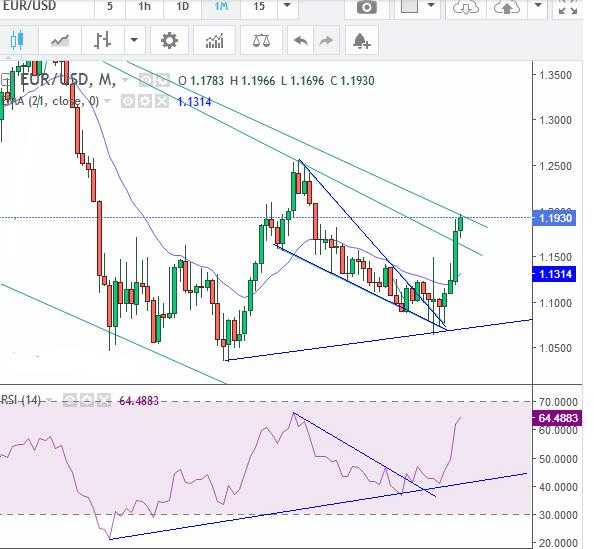Remove the RSI indicator with its X icon
Image resolution: width=594 pixels, height=549 pixels.
coord(104,400)
